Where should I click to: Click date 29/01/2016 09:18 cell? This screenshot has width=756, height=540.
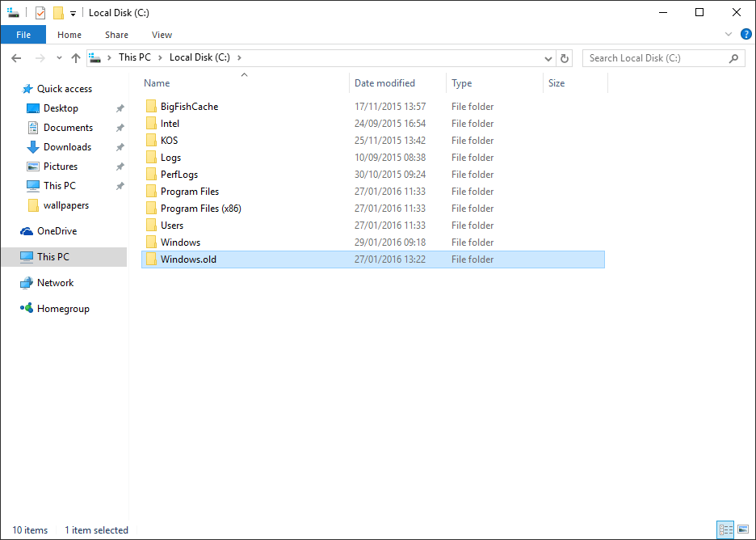point(389,243)
